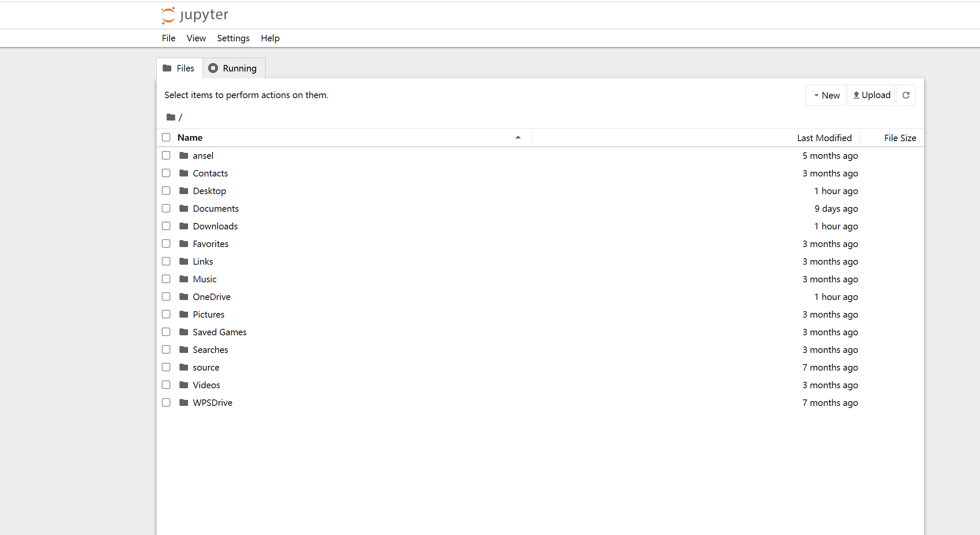Click the root breadcrumb folder icon
The height and width of the screenshot is (535, 980).
(170, 117)
